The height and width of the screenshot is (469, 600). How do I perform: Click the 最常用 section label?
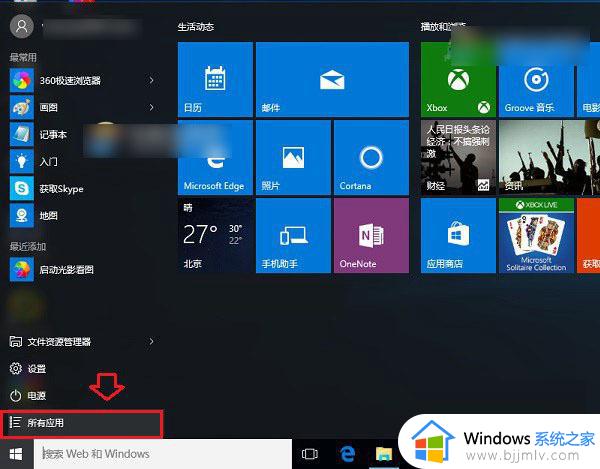click(23, 57)
